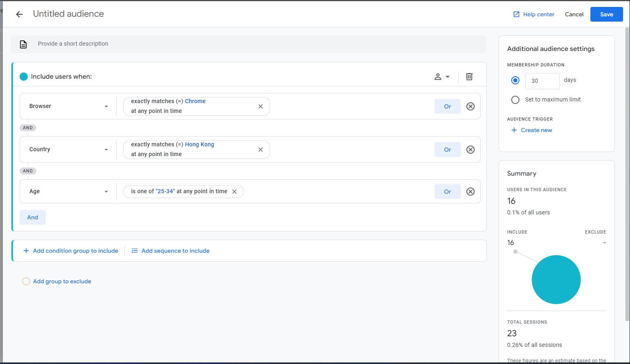Click the Help center external link icon
Screen dimensions: 630x364
click(516, 14)
